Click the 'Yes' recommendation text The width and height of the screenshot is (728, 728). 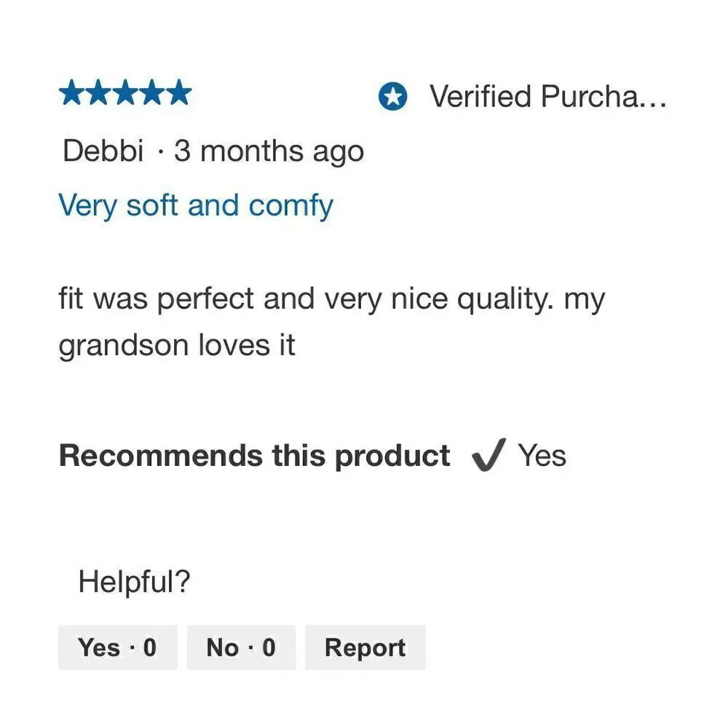542,456
